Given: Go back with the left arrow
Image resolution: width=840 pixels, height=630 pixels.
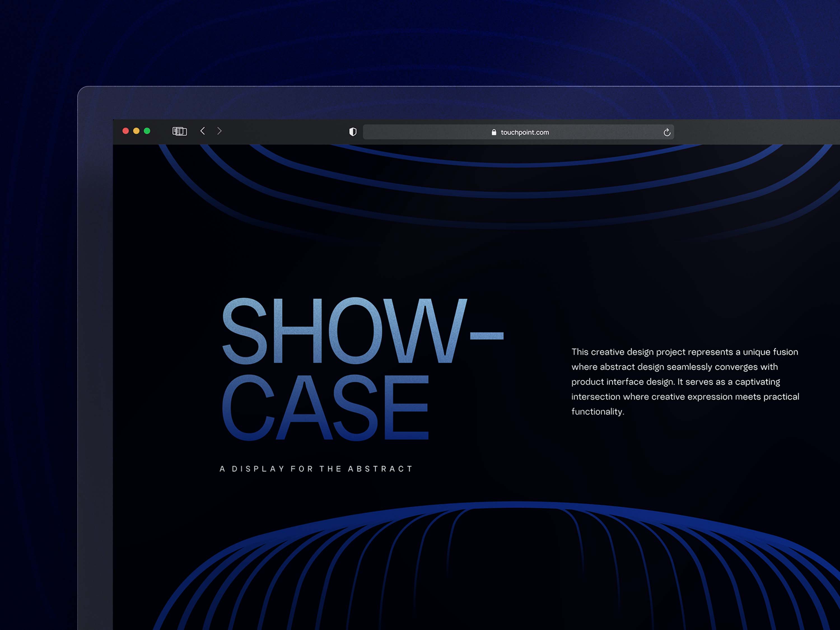Looking at the screenshot, I should click(202, 131).
